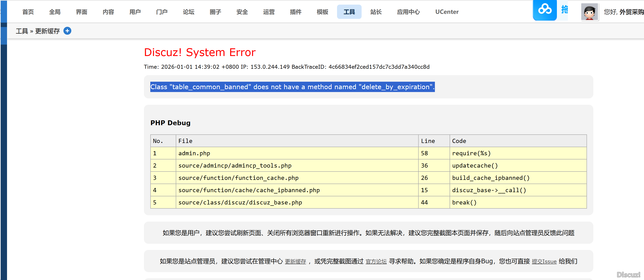Image resolution: width=644 pixels, height=280 pixels.
Task: Click the user avatar picture
Action: coord(589,12)
